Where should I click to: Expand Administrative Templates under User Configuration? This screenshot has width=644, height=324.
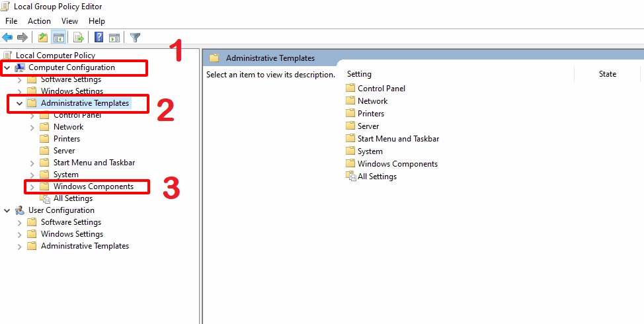19,247
